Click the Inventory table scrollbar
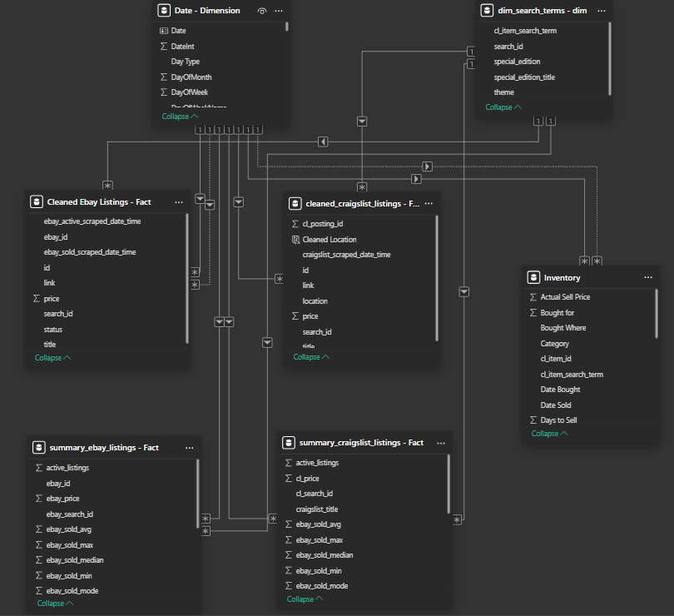This screenshot has height=616, width=674. tap(657, 314)
